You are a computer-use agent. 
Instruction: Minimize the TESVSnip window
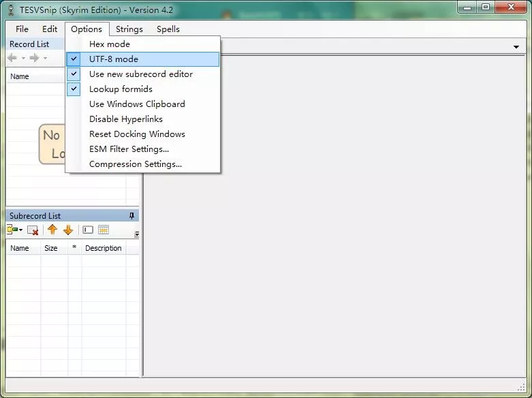pos(467,7)
